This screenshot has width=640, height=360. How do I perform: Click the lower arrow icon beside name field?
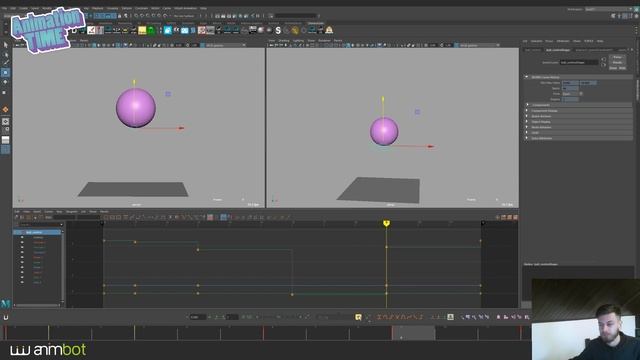[x=604, y=64]
